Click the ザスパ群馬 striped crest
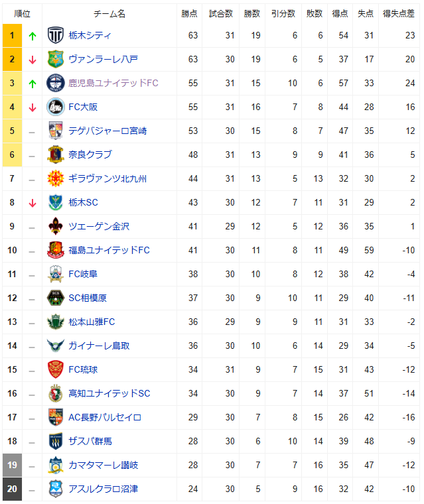Image resolution: width=424 pixels, height=504 pixels. coord(56,442)
